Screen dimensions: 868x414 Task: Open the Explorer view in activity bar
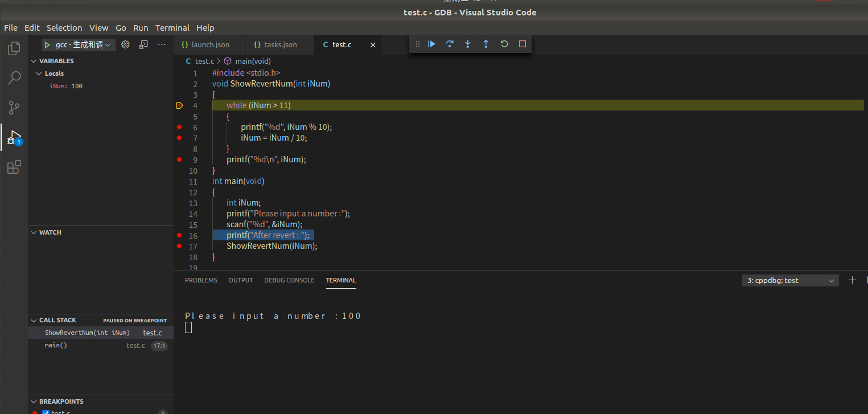tap(14, 48)
